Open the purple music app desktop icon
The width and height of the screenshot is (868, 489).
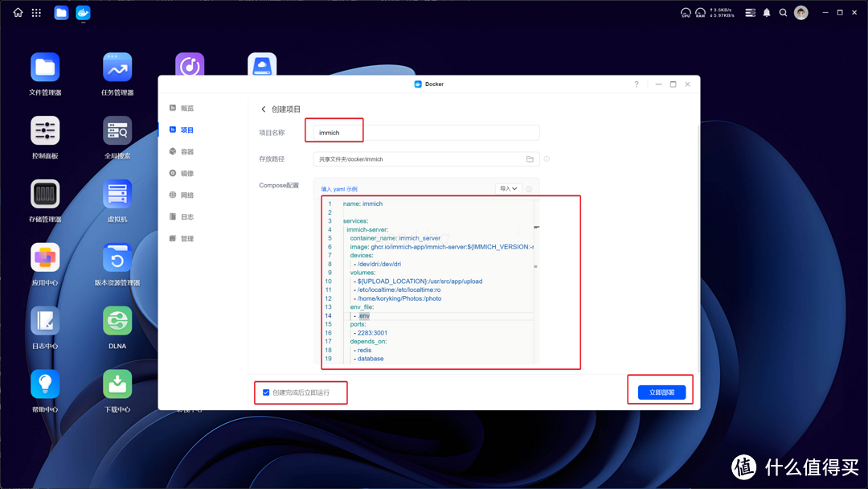(x=190, y=64)
